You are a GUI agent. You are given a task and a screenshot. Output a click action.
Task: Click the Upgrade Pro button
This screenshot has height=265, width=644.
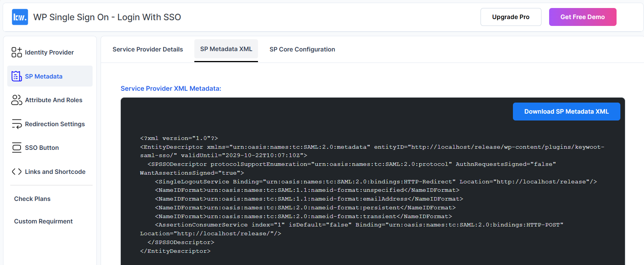tap(511, 17)
